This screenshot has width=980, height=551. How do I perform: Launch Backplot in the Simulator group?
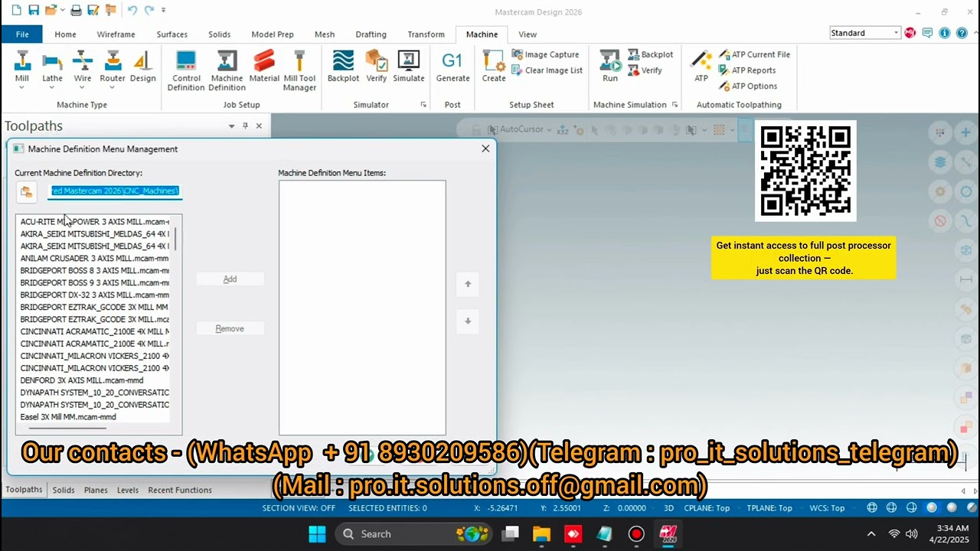coord(343,67)
